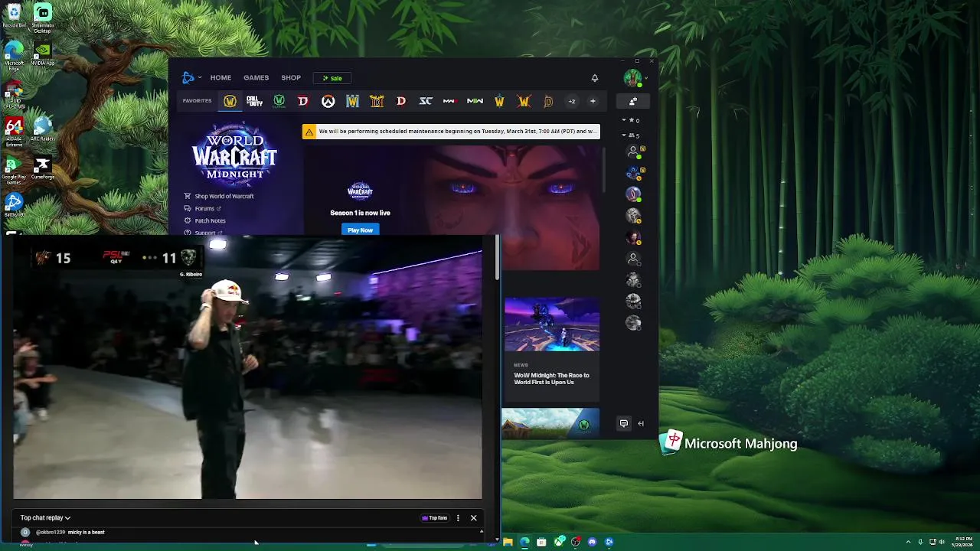Image resolution: width=980 pixels, height=551 pixels.
Task: Select Warcraft III icon in favorites bar
Action: tap(352, 101)
